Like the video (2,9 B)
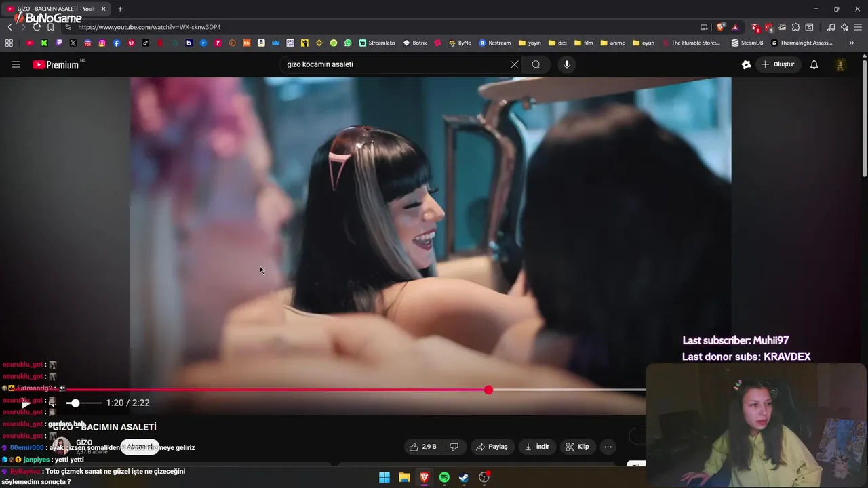 point(422,447)
